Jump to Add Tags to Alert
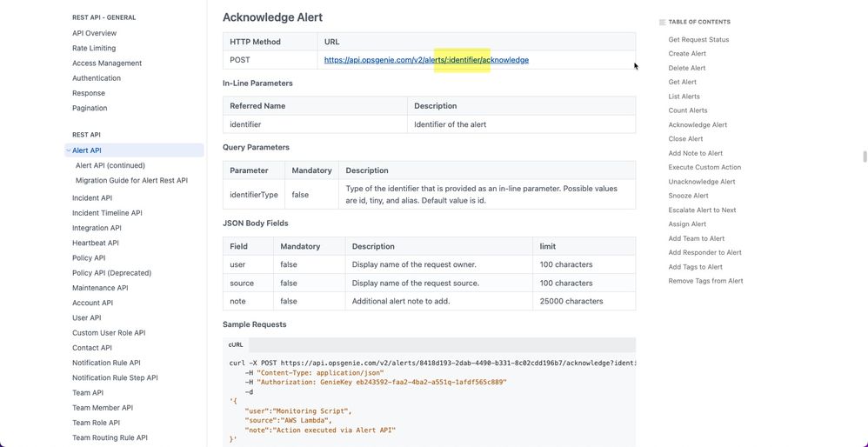 pyautogui.click(x=696, y=267)
